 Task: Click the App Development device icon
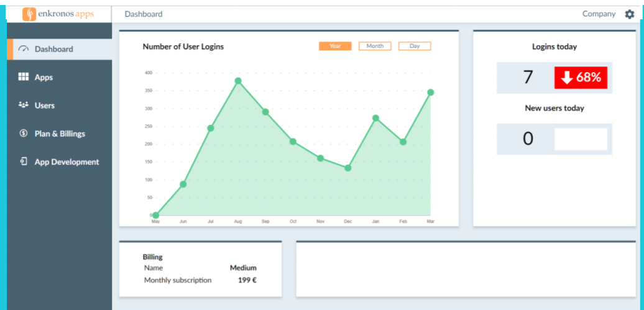(x=24, y=162)
